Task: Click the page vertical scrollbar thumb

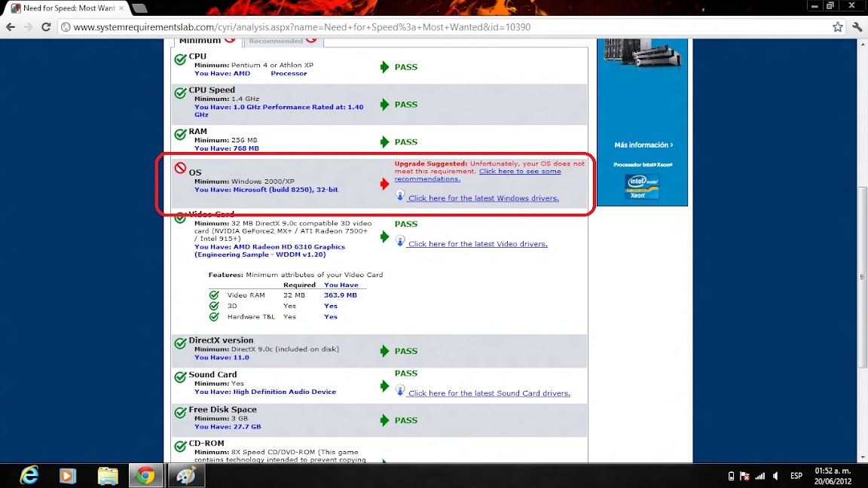Action: pos(863,276)
